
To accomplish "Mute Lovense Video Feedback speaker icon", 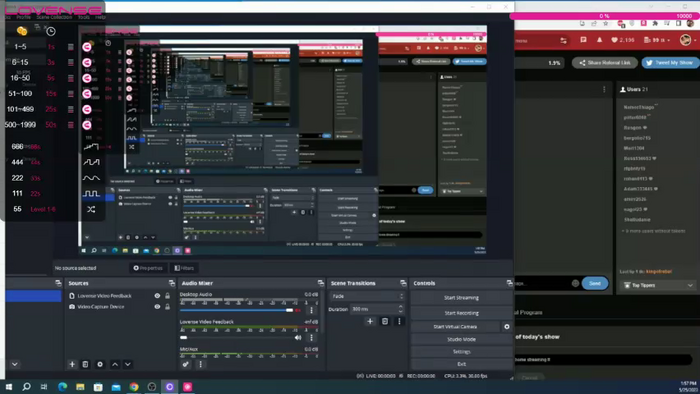I will 298,337.
